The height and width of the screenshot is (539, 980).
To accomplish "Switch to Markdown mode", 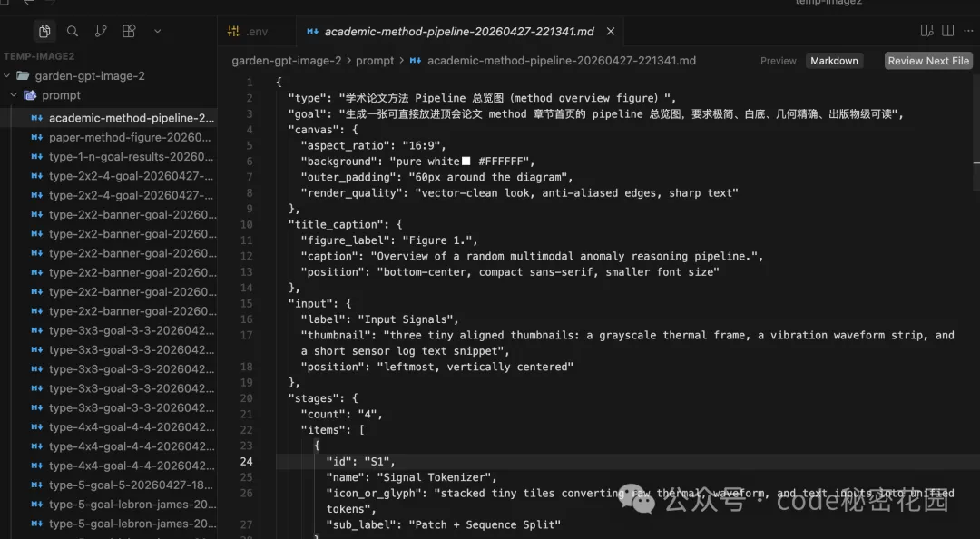I will (x=834, y=61).
